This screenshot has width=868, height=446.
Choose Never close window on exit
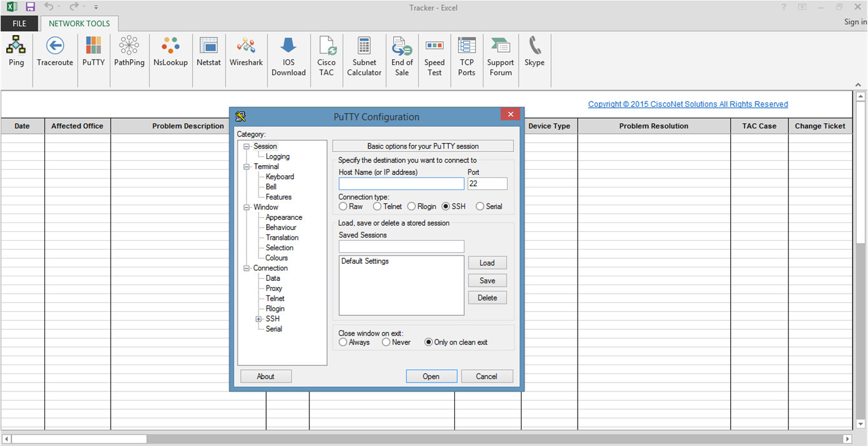pos(386,342)
